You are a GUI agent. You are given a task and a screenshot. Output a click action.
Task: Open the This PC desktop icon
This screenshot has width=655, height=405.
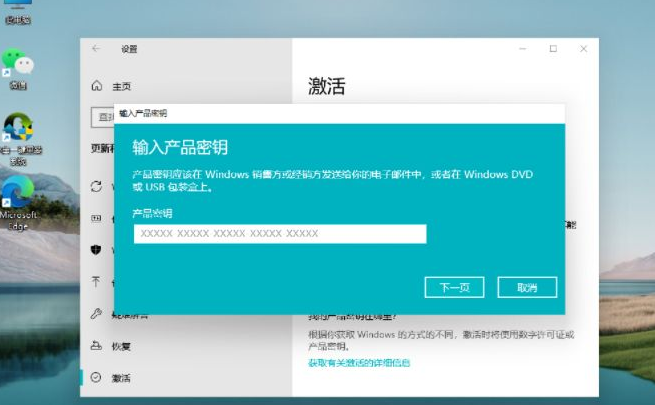[x=18, y=8]
